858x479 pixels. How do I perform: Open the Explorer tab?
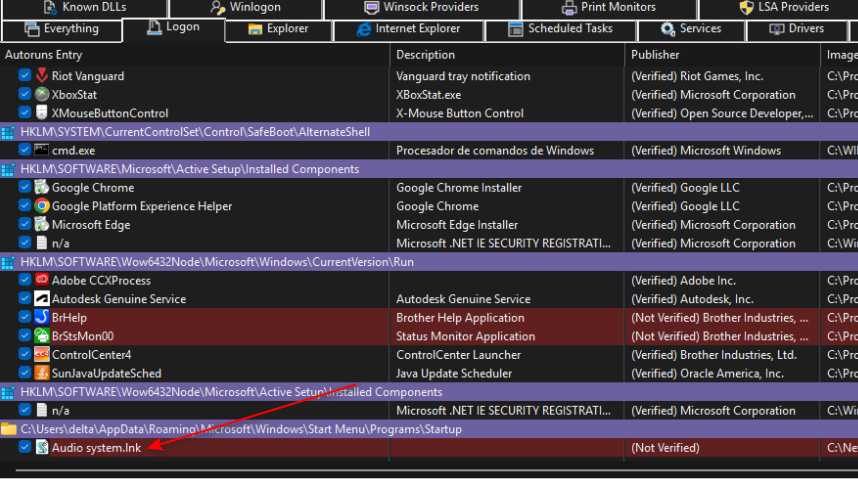tap(278, 29)
